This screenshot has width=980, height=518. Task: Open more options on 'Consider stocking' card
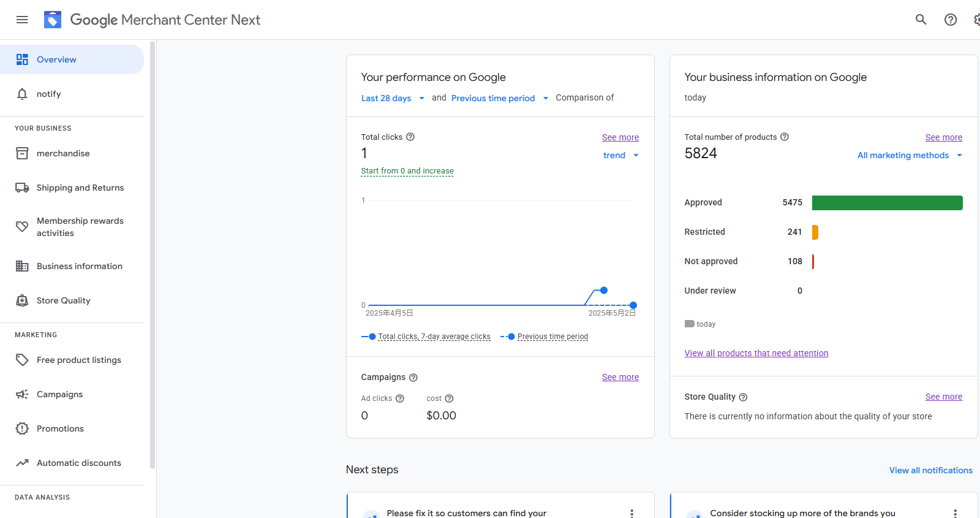click(x=955, y=513)
